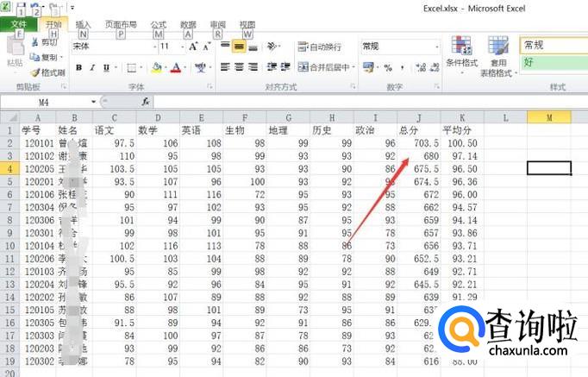
Task: Open the borders dropdown arrow
Action: (x=141, y=68)
